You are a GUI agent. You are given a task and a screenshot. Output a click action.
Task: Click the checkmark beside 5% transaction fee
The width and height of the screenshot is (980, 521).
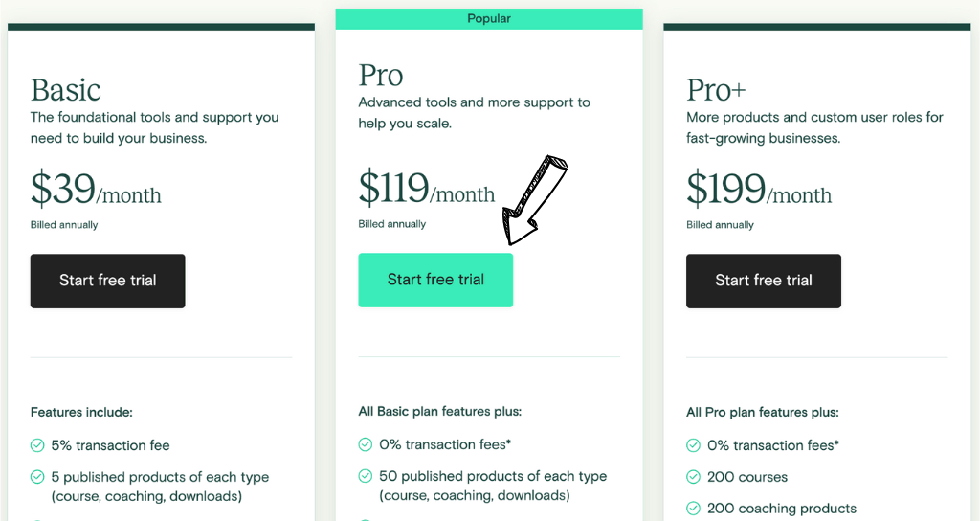coord(37,445)
